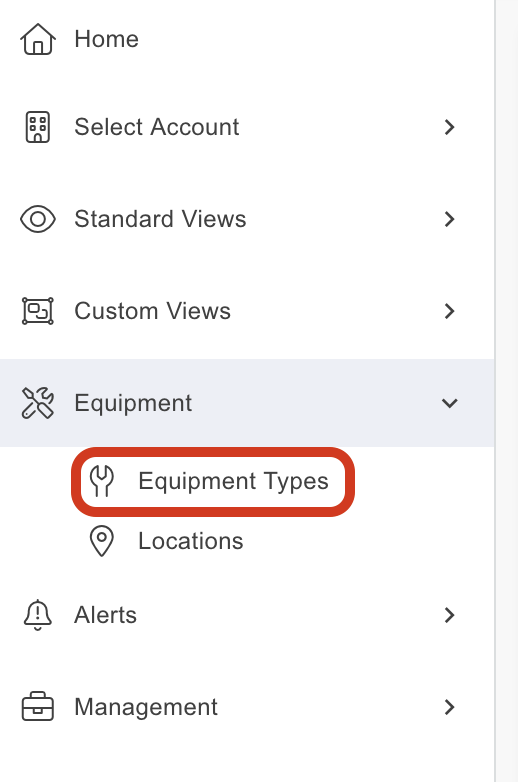Screen dimensions: 518x782
Task: Click the Locations map pin icon
Action: tap(102, 541)
